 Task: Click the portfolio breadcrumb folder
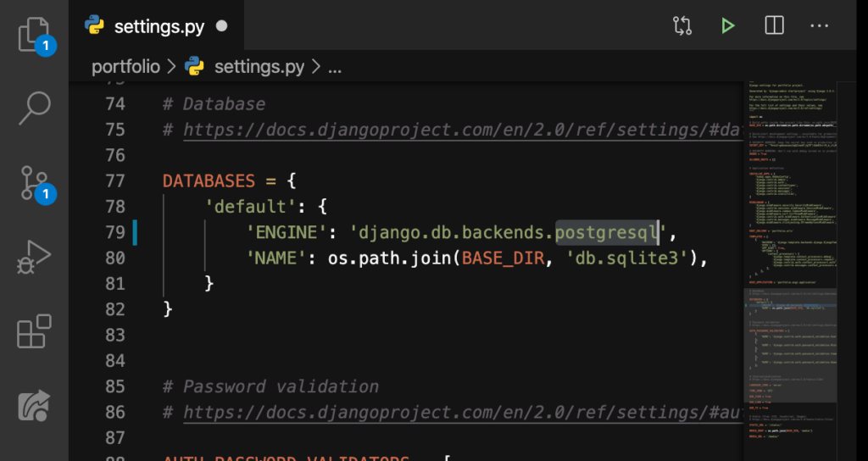[125, 67]
